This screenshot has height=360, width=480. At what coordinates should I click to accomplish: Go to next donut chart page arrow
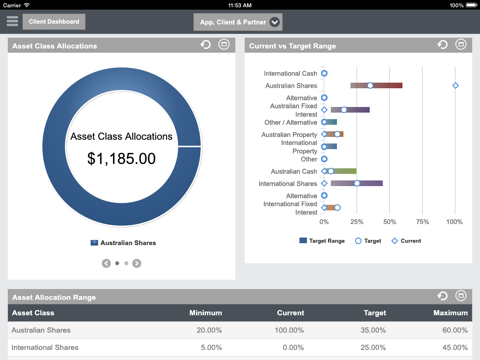[137, 263]
